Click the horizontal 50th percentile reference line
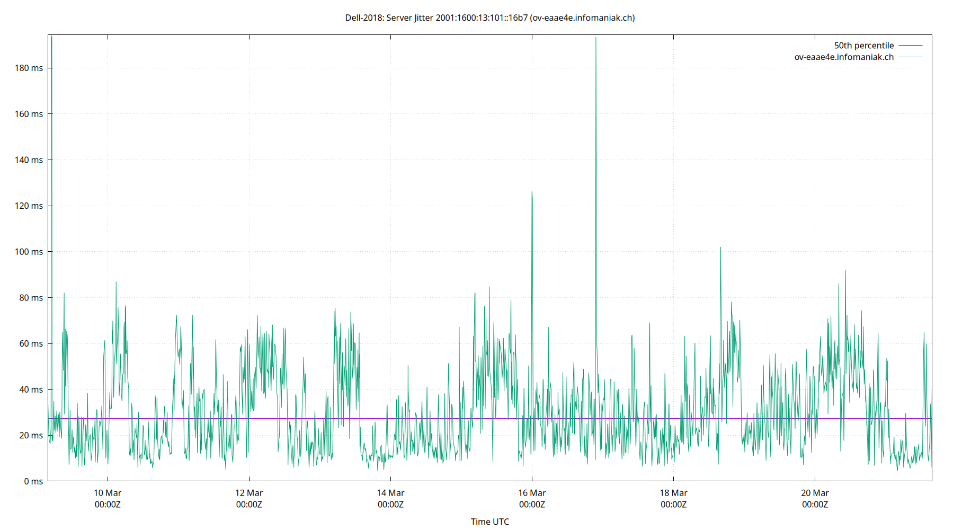This screenshot has width=980, height=530. pos(371,418)
